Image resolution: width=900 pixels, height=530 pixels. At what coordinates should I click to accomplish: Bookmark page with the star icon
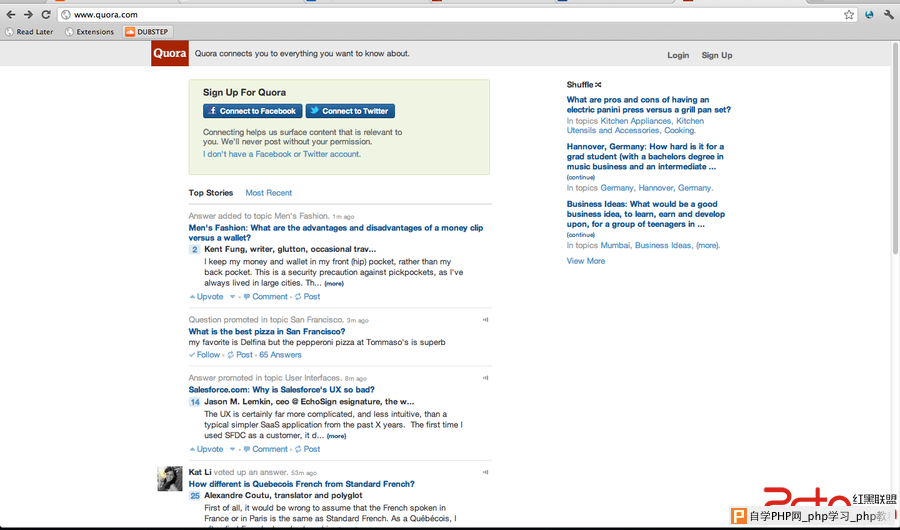(x=849, y=15)
